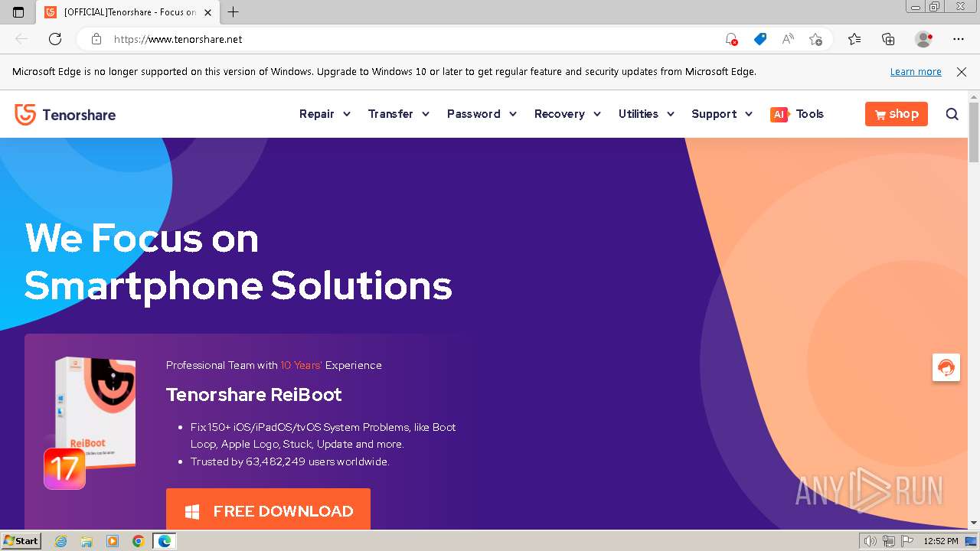The width and height of the screenshot is (980, 551).
Task: Open Edge settings and more menu
Action: tap(958, 39)
